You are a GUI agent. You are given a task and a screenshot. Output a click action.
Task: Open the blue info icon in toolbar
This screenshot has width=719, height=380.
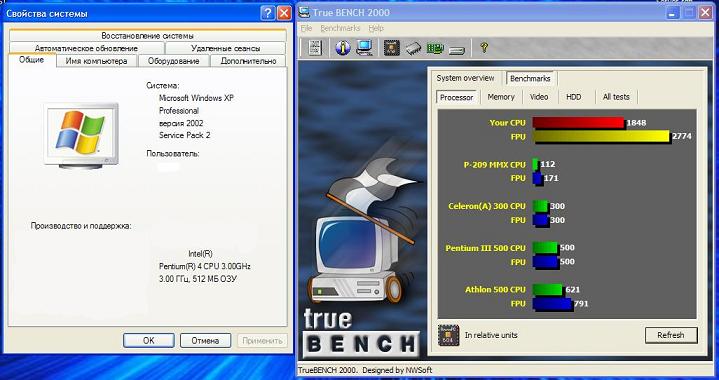click(343, 47)
